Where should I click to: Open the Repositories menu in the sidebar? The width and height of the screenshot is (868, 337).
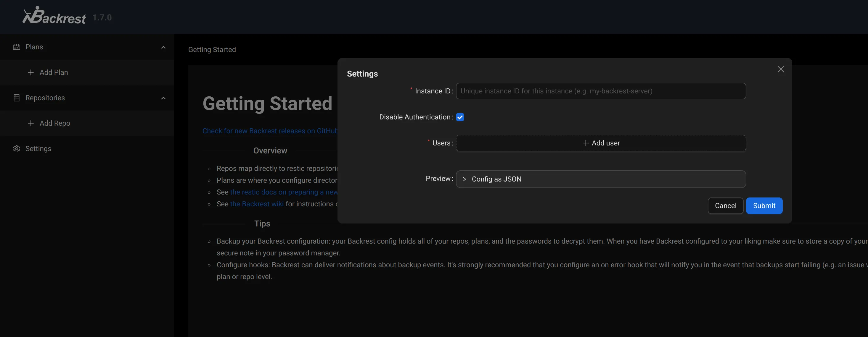[87, 98]
